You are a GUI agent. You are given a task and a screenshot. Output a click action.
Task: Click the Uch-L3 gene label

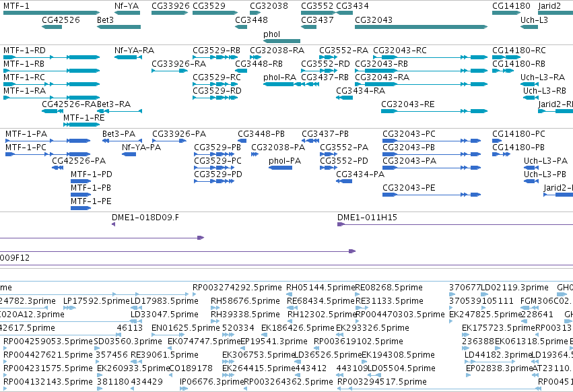coord(534,20)
